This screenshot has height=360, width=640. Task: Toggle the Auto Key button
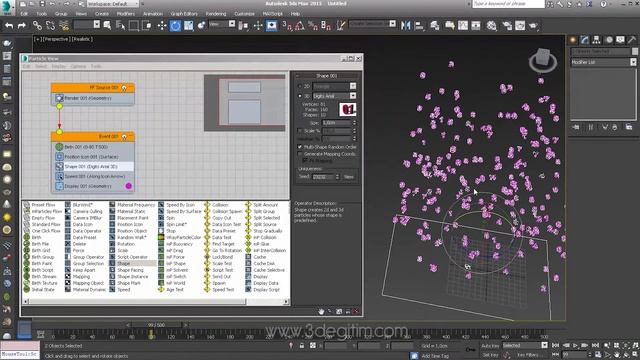[x=490, y=346]
